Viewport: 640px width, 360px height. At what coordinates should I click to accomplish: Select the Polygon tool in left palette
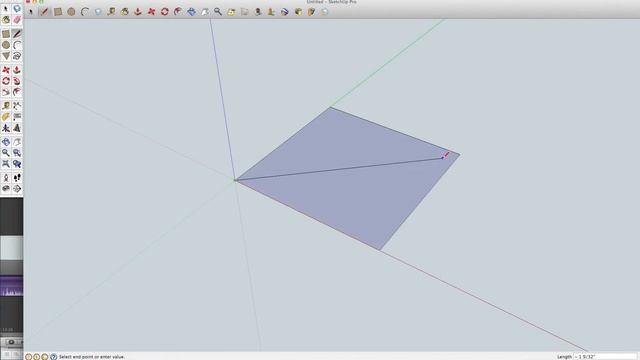(x=6, y=56)
